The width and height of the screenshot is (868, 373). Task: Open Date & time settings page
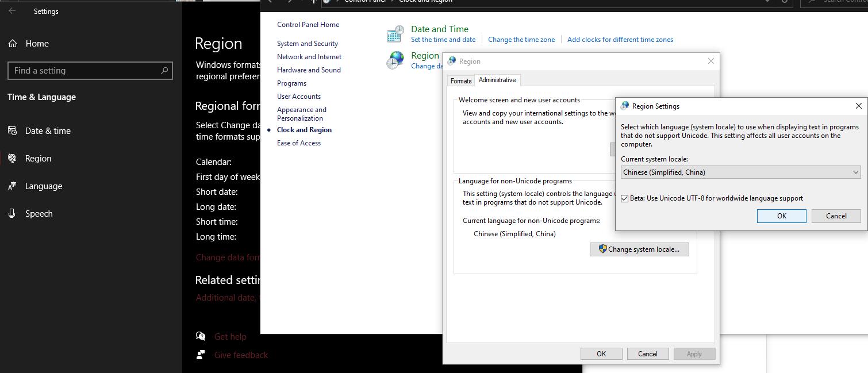(x=48, y=131)
